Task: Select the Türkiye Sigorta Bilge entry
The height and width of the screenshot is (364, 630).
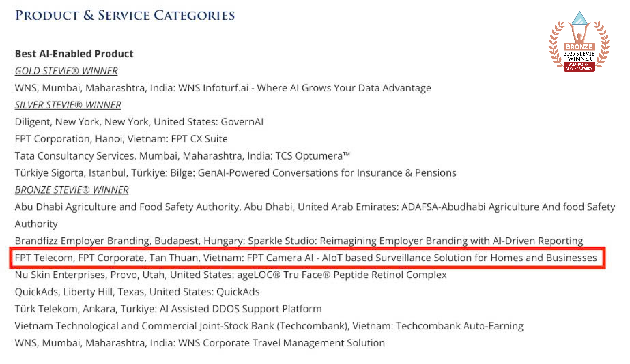Action: tap(235, 173)
